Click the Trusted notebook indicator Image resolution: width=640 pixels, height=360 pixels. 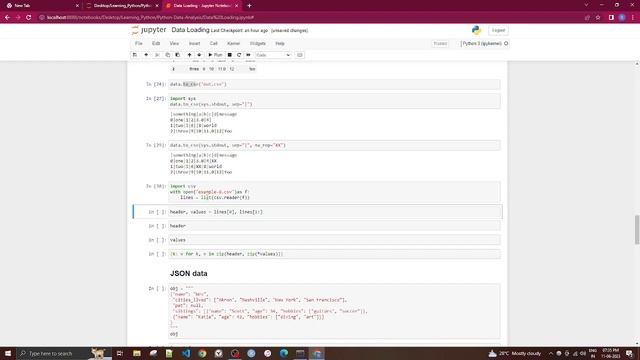click(440, 43)
